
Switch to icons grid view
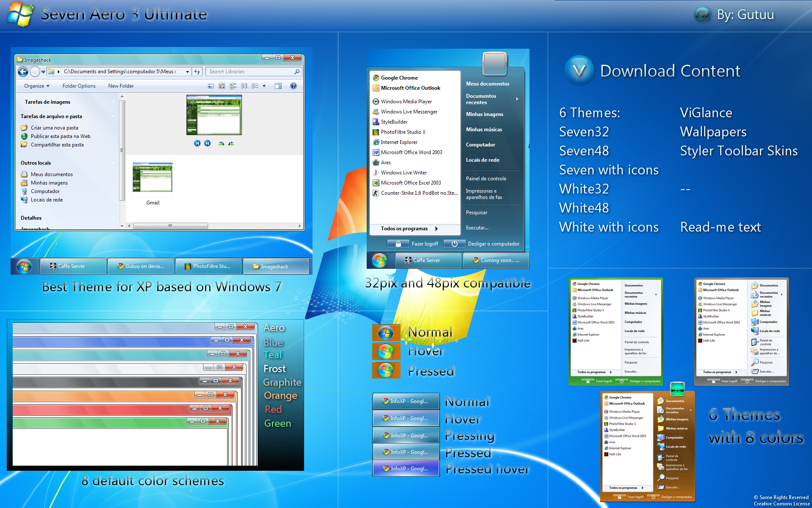244,86
